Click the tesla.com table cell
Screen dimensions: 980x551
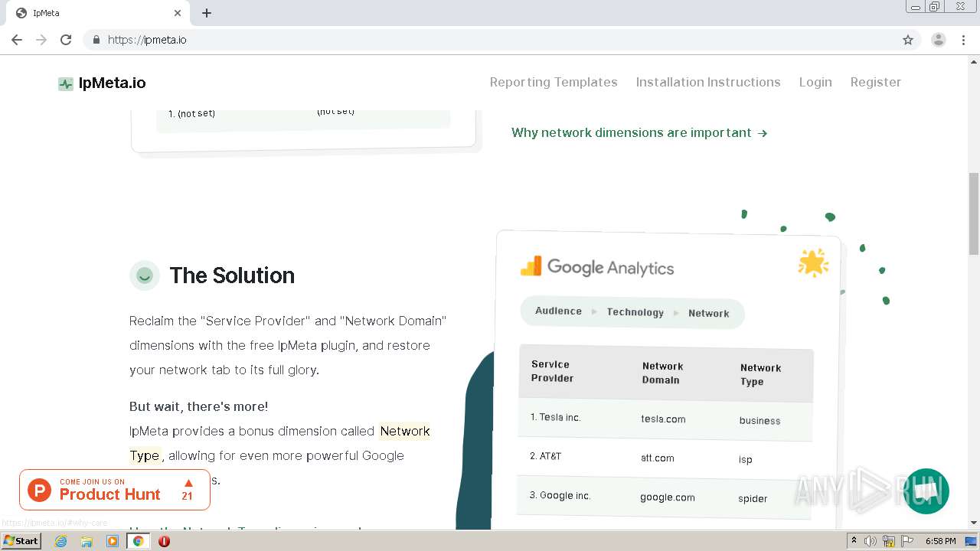coord(663,419)
